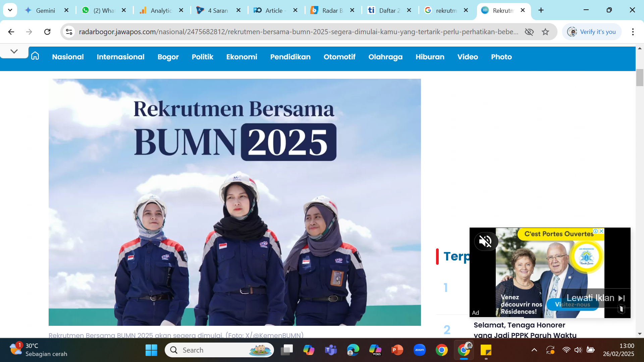The width and height of the screenshot is (644, 362).
Task: Open Zoom from taskbar
Action: [x=420, y=350]
